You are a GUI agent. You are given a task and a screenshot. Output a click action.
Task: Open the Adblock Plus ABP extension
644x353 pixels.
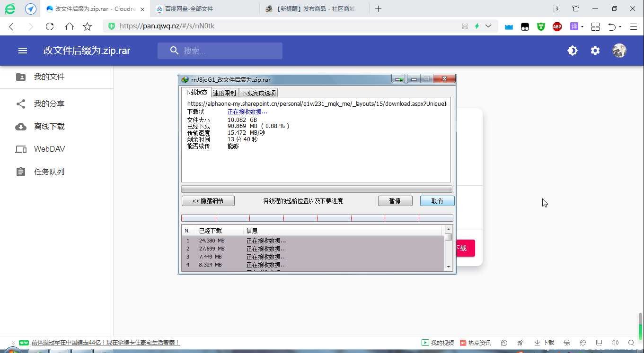[x=557, y=27]
